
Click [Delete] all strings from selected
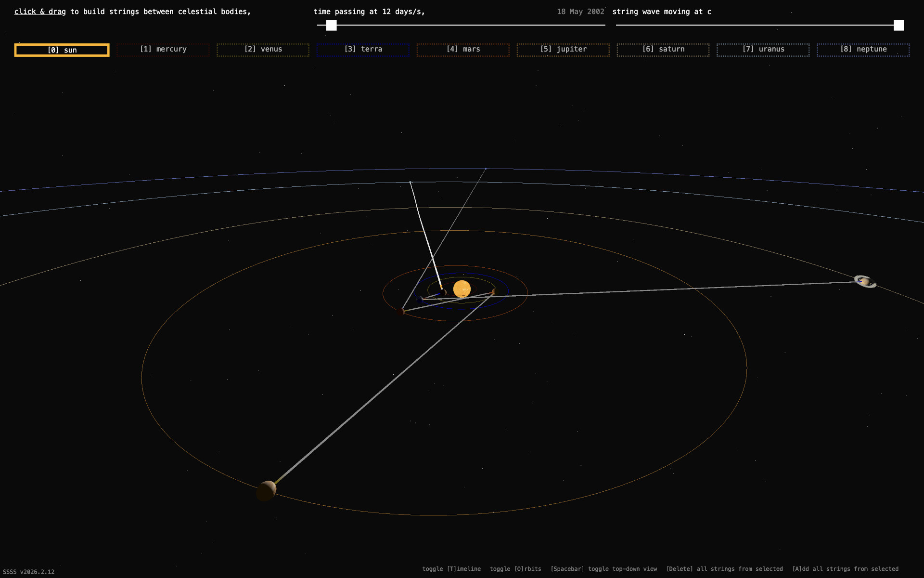(724, 569)
